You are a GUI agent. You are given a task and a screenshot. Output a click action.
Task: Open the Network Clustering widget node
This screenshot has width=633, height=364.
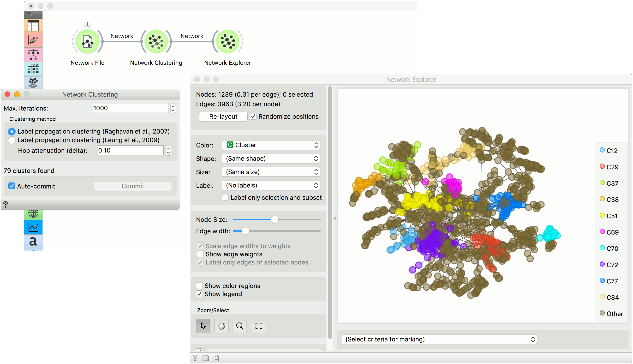click(x=156, y=41)
